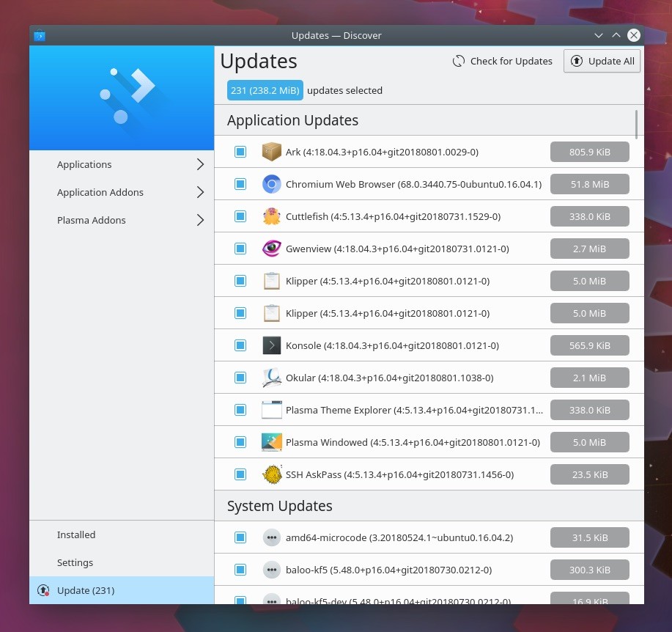Image resolution: width=672 pixels, height=632 pixels.
Task: Click the Plasma Theme Explorer window icon
Action: click(271, 409)
